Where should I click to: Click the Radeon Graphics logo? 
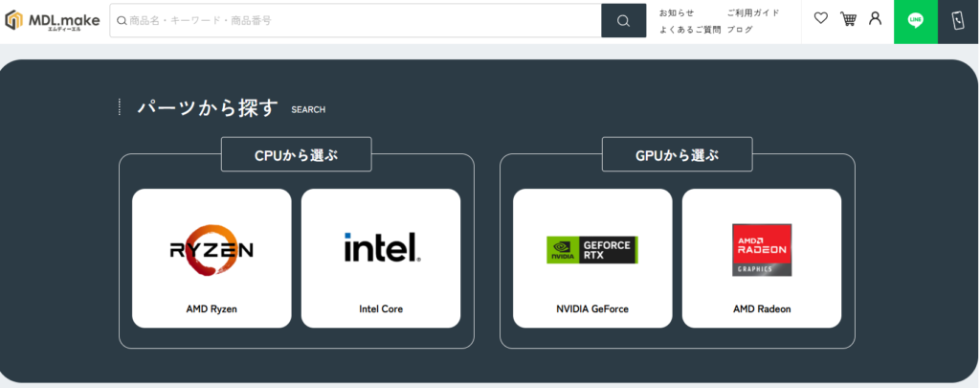point(762,250)
